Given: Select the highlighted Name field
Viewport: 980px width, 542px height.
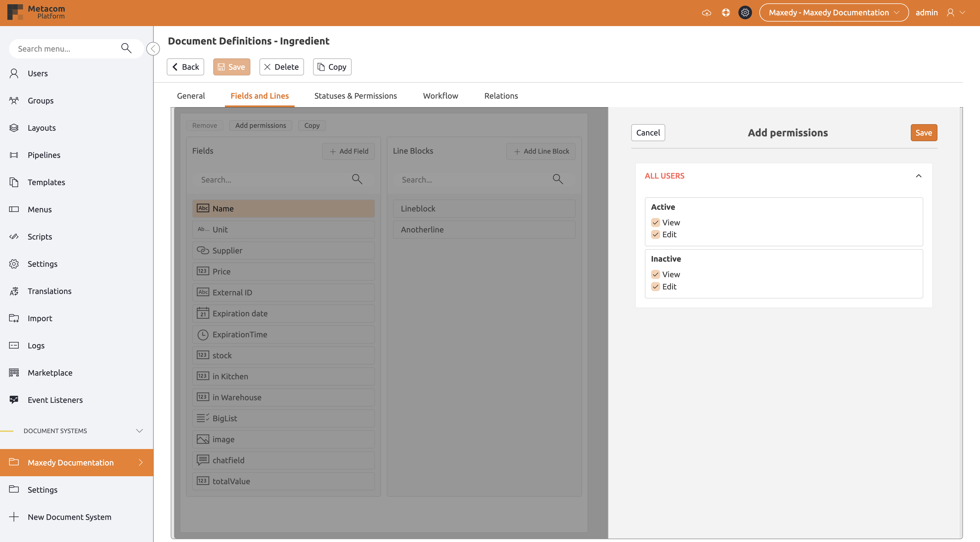Looking at the screenshot, I should click(x=283, y=208).
